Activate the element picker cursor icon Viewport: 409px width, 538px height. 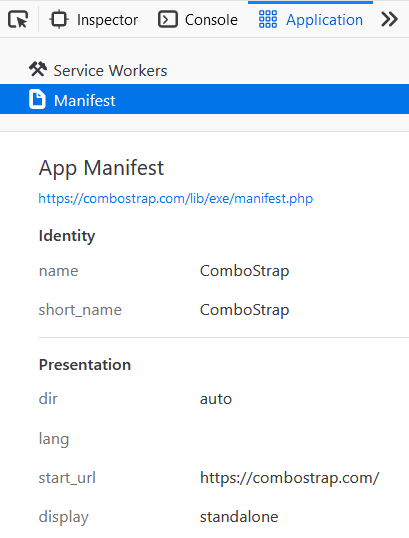(18, 19)
